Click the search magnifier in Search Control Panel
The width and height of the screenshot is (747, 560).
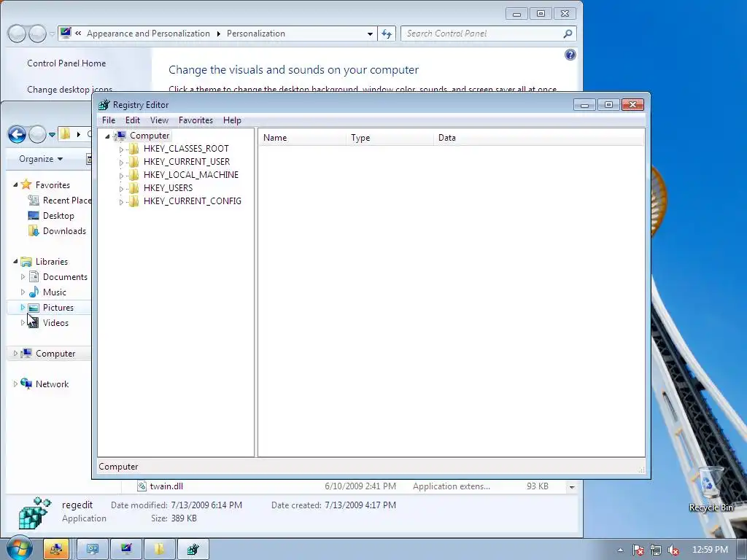pos(568,34)
